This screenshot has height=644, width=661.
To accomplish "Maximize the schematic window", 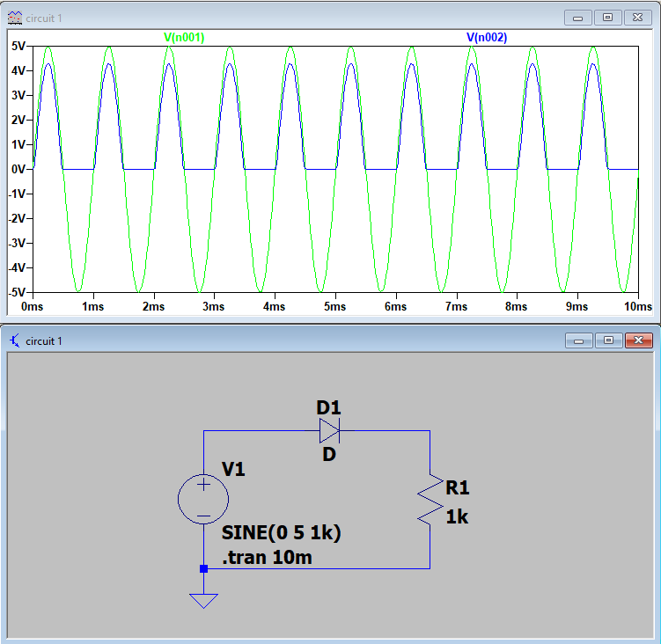I will (x=607, y=340).
